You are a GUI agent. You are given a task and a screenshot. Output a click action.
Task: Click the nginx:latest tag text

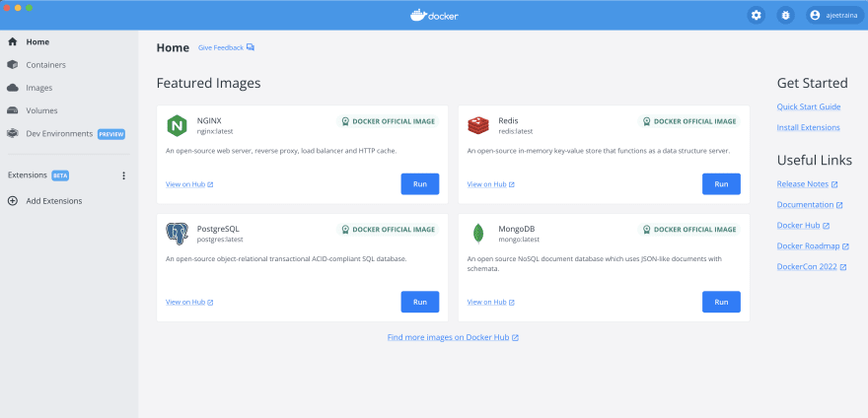(215, 131)
